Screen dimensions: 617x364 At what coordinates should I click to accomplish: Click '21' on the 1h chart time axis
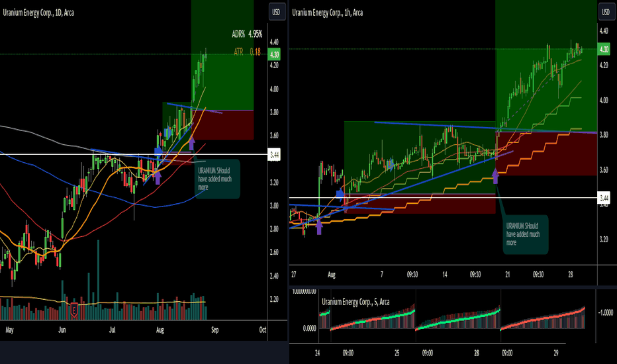[x=508, y=274]
